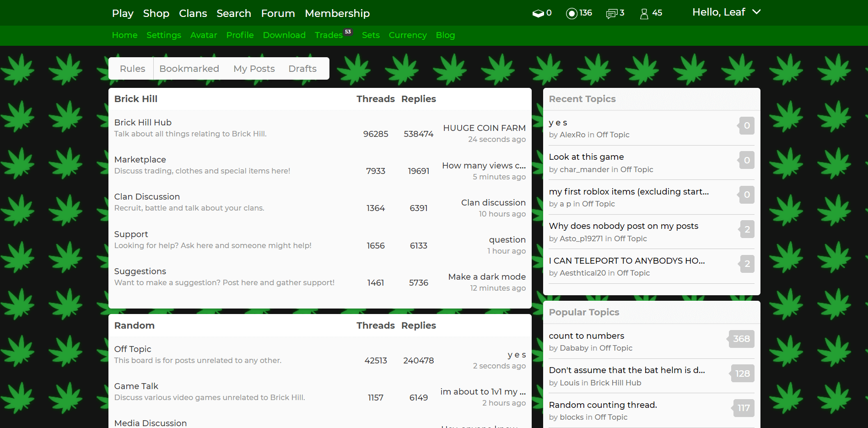Image resolution: width=868 pixels, height=428 pixels.
Task: Click the 128 reply count badge
Action: click(742, 374)
